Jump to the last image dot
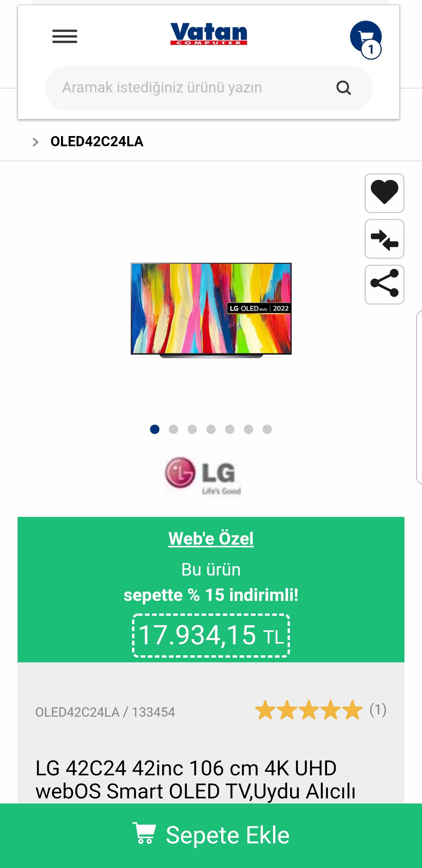Screen dimensions: 422x868 point(267,429)
